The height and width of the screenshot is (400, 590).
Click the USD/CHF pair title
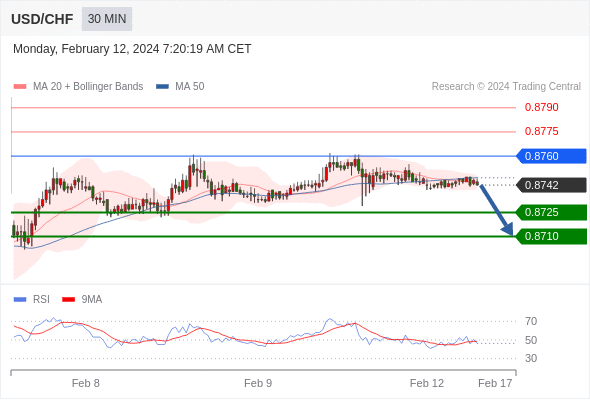tap(42, 19)
